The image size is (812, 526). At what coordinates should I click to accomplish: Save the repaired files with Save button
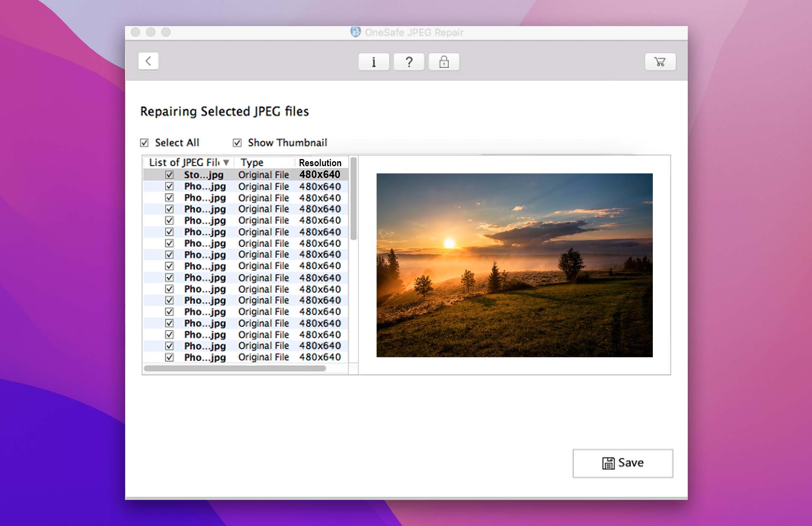623,463
